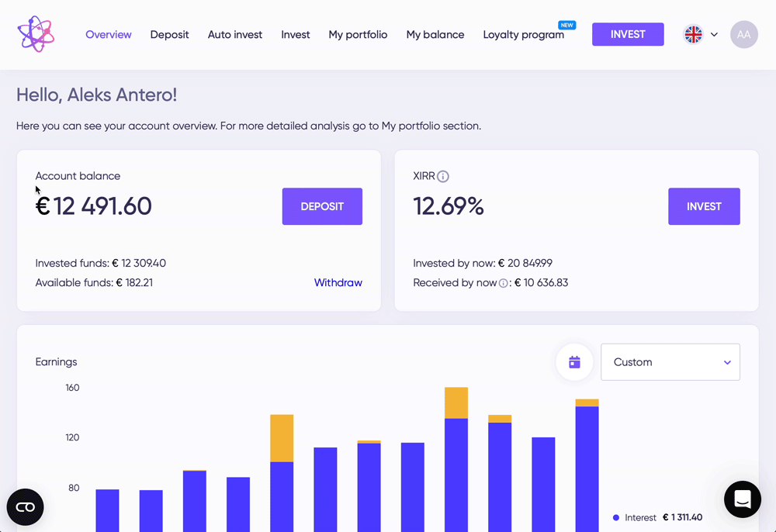The image size is (776, 532).
Task: Expand language chevron next to flag
Action: tap(714, 35)
